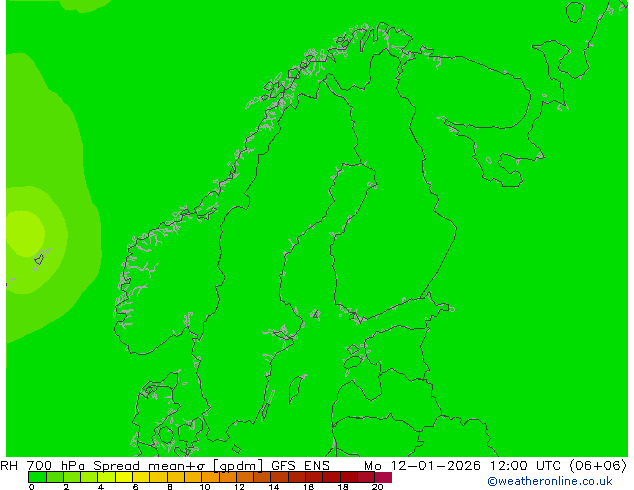Click the "GFS ENS" model label

click(300, 466)
